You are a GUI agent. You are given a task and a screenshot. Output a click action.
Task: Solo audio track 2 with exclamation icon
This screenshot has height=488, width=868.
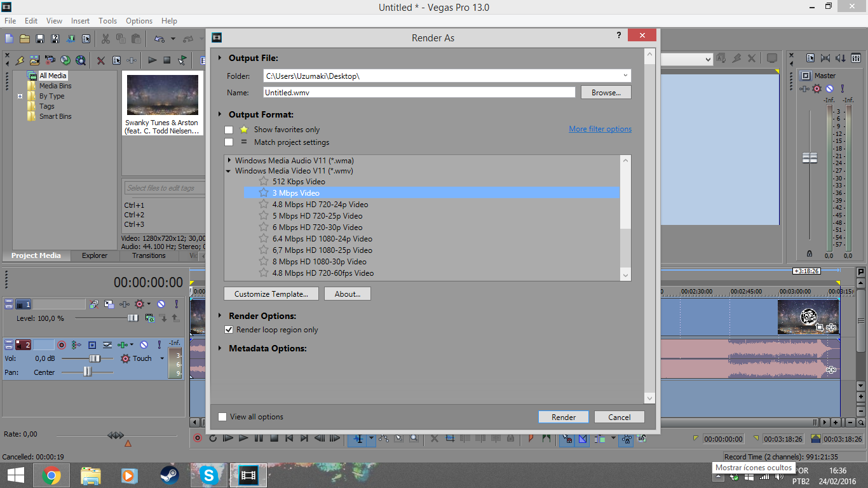[159, 345]
